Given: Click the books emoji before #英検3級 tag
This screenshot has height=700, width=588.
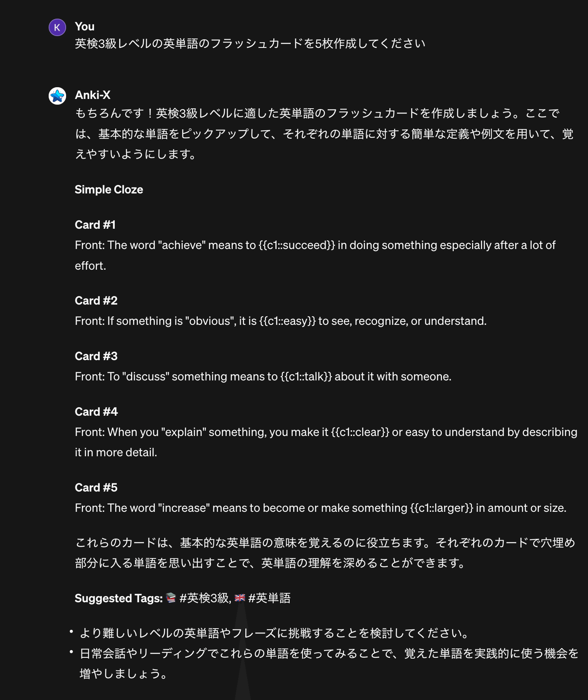Looking at the screenshot, I should pos(171,598).
